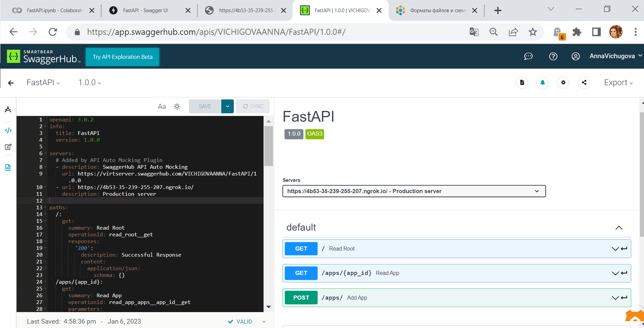644x328 pixels.
Task: Open the hierarchy navigation icon in sidebar
Action: [x=8, y=109]
